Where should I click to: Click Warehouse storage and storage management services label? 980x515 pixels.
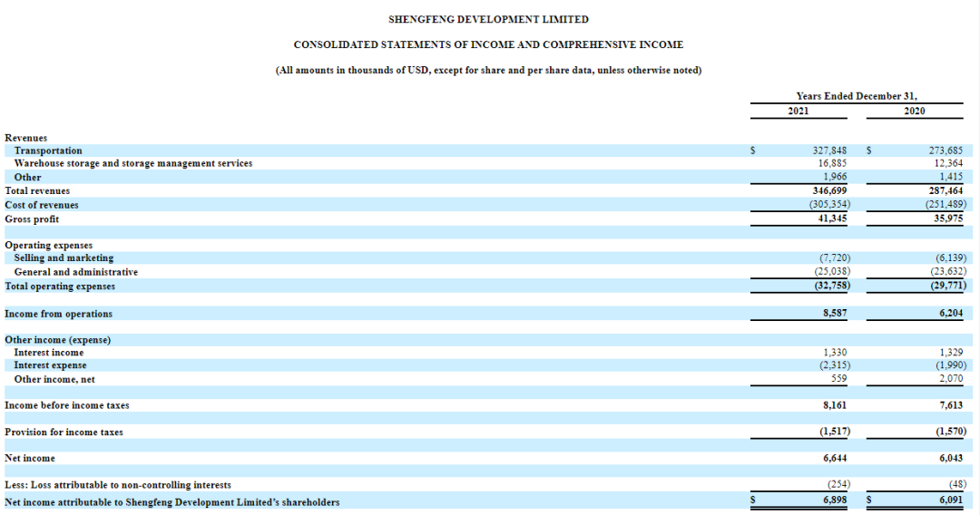pos(133,163)
